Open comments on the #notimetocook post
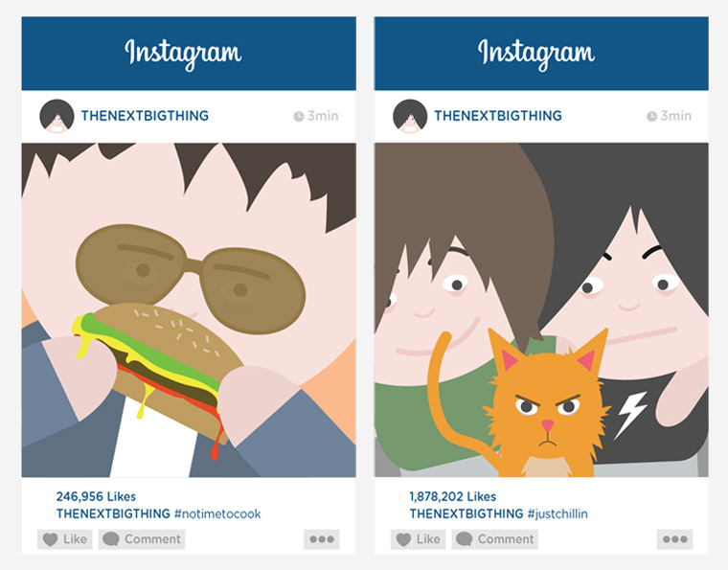The height and width of the screenshot is (570, 728). 142,539
